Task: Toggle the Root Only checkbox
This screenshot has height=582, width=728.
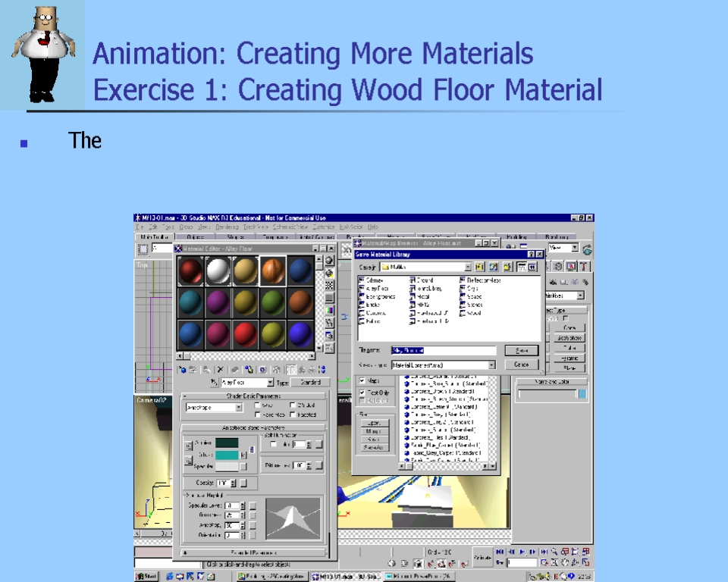Action: 362,393
